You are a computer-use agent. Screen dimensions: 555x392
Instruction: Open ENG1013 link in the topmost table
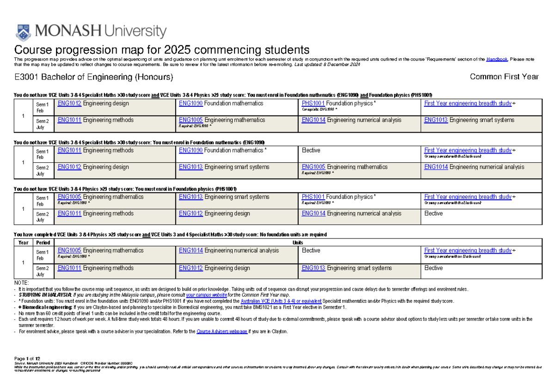[436, 120]
